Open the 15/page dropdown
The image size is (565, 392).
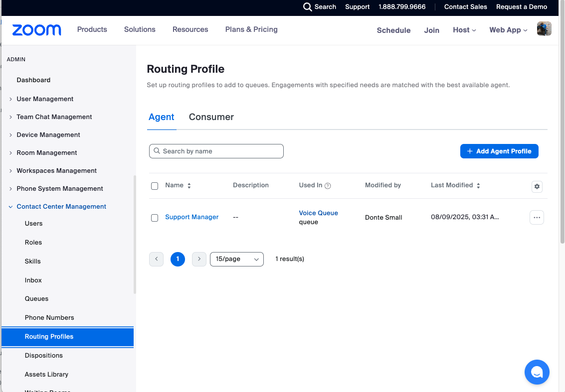(237, 259)
